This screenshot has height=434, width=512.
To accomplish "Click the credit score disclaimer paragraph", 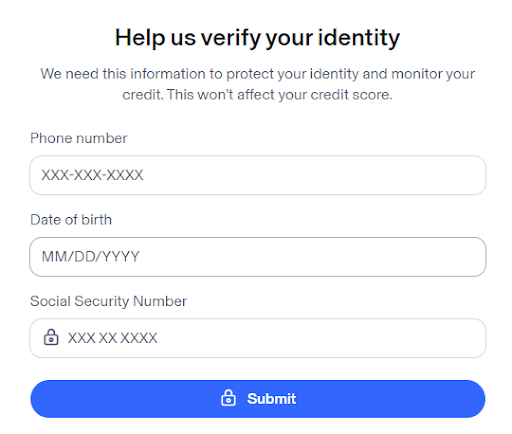I will pos(257,84).
